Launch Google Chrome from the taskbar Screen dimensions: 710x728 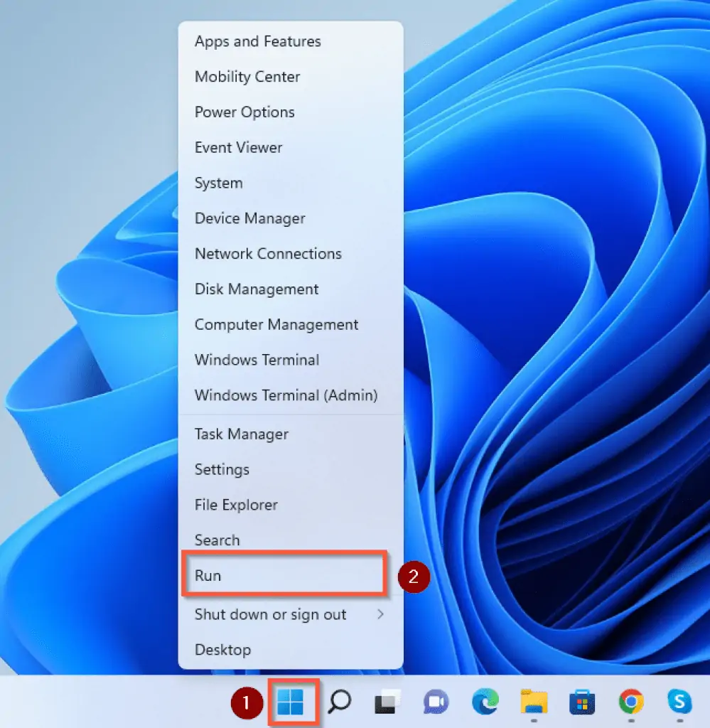630,702
